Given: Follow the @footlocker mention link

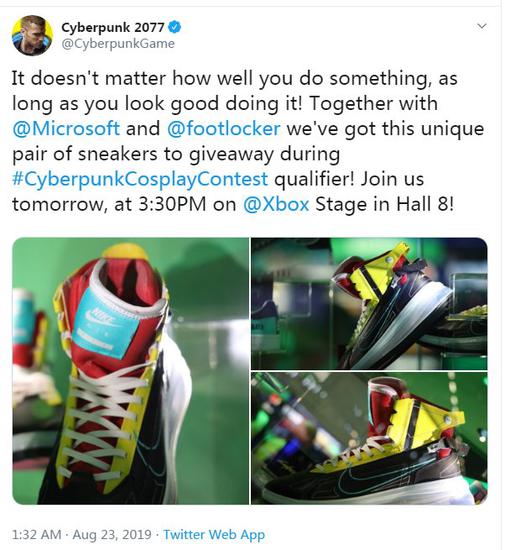Looking at the screenshot, I should tap(223, 128).
